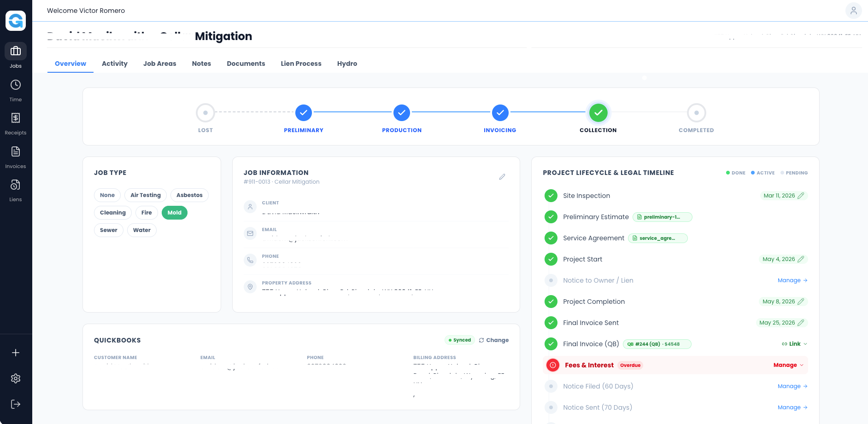Viewport: 868px width, 424px height.
Task: Click Preliminary Estimate green check icon
Action: pyautogui.click(x=551, y=217)
